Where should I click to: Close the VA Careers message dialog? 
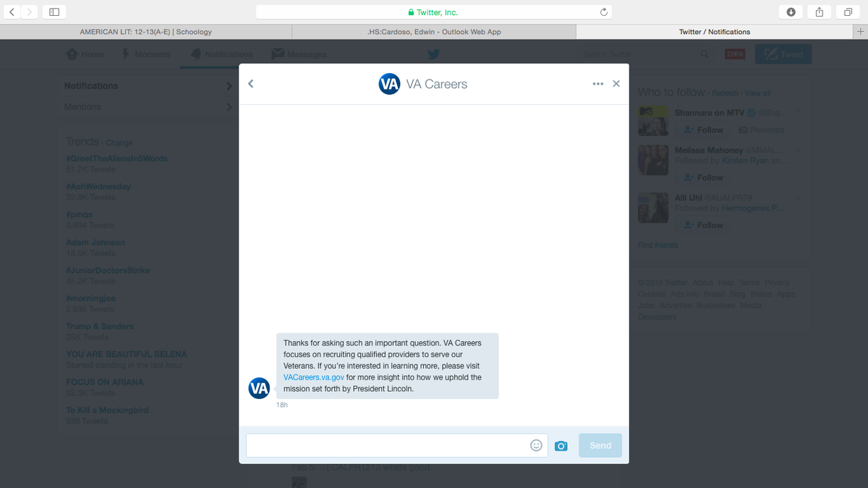(x=616, y=84)
